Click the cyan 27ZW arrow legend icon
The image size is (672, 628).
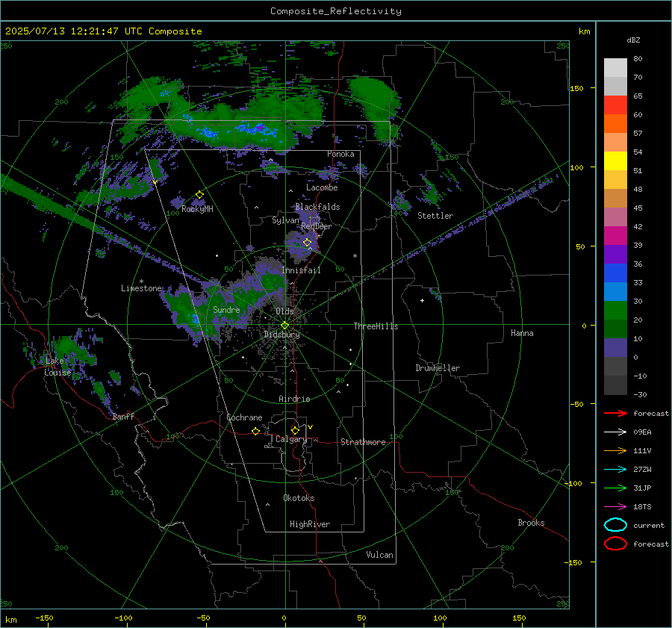click(615, 470)
